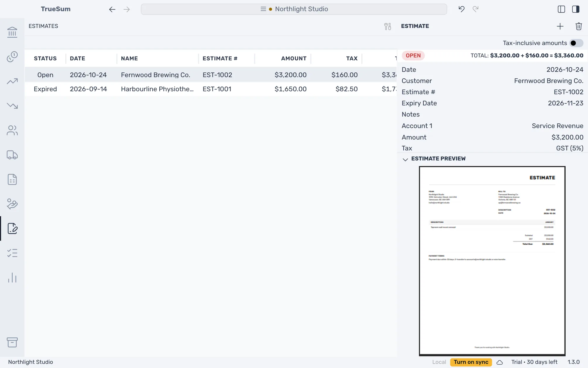Open the bar chart reports sidebar icon
588x368 pixels.
(x=12, y=278)
